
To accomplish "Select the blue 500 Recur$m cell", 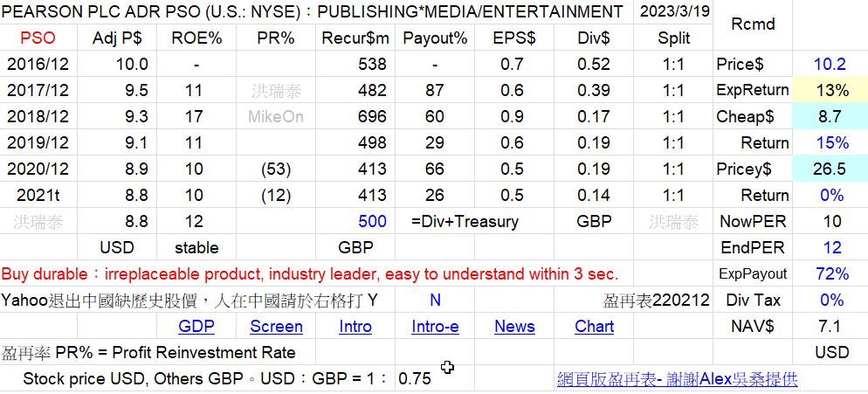I will click(355, 221).
